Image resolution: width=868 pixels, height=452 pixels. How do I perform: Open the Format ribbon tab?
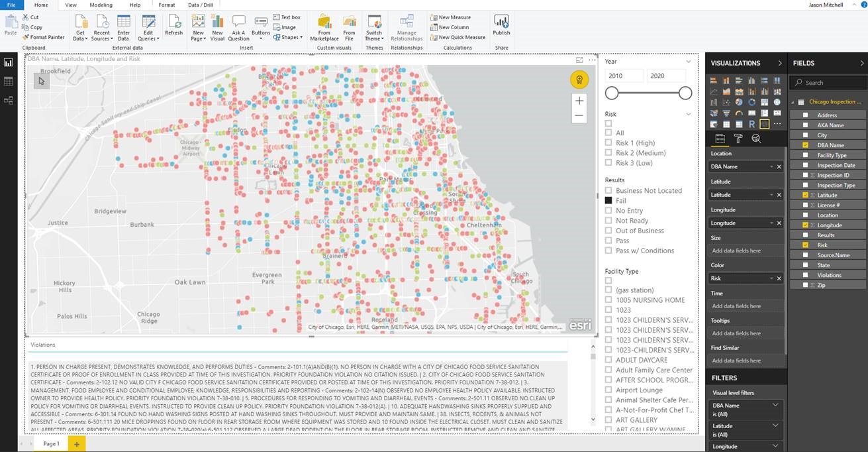pyautogui.click(x=167, y=5)
